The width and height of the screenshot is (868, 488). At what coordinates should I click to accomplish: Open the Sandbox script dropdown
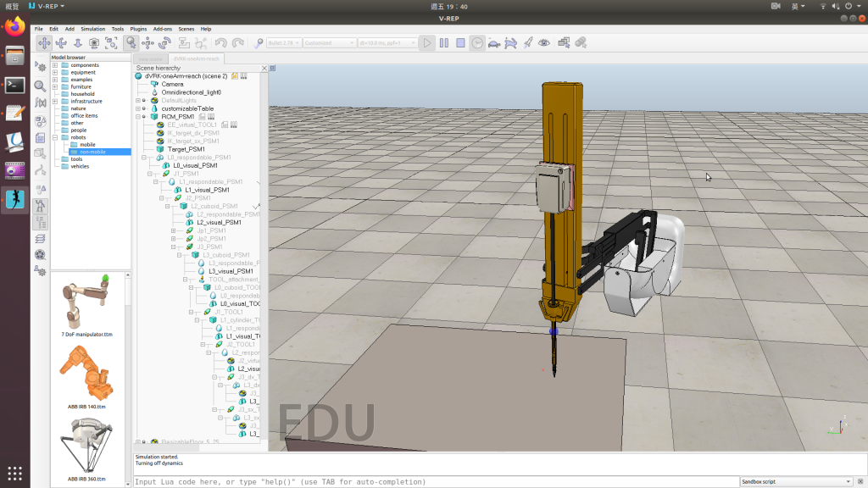click(x=796, y=482)
